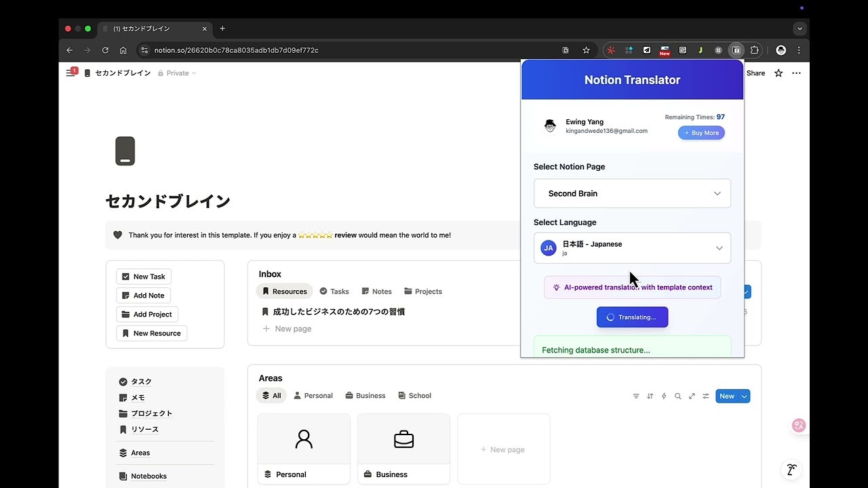This screenshot has width=868, height=488.
Task: Open the Private sharing dropdown
Action: point(177,73)
